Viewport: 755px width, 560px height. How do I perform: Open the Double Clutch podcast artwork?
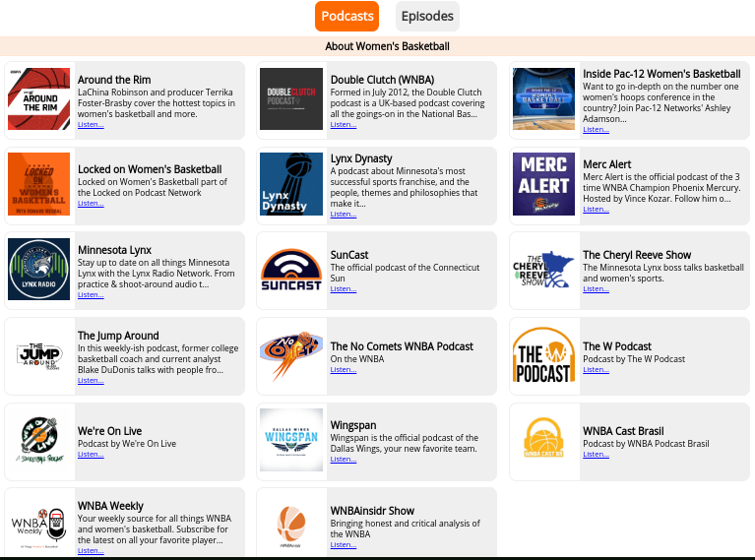point(291,98)
